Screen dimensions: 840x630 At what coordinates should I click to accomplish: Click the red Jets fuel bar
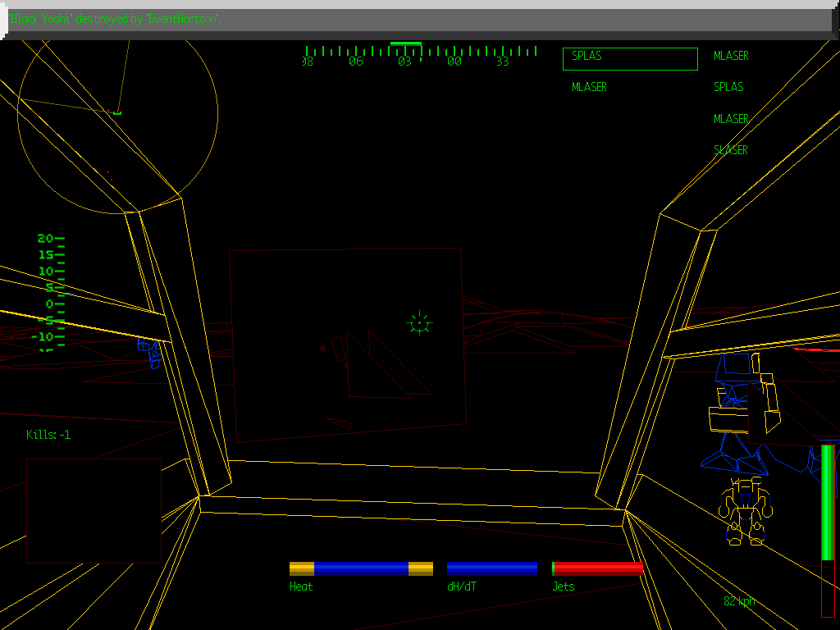(x=596, y=567)
